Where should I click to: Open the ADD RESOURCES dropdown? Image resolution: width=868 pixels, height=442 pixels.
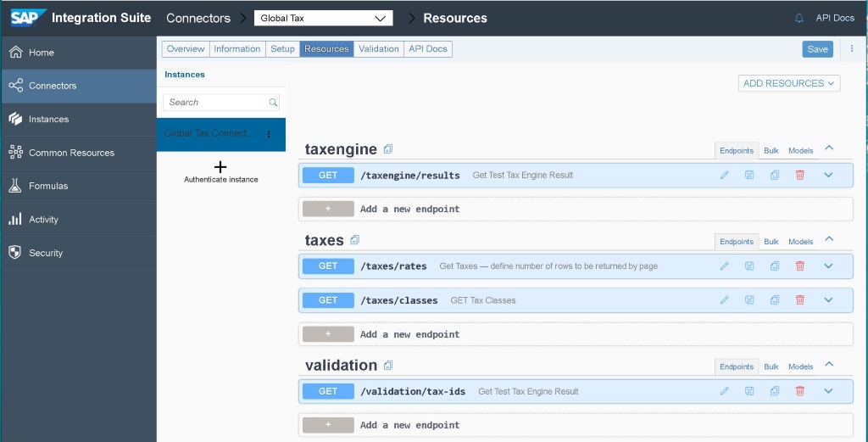coord(789,83)
